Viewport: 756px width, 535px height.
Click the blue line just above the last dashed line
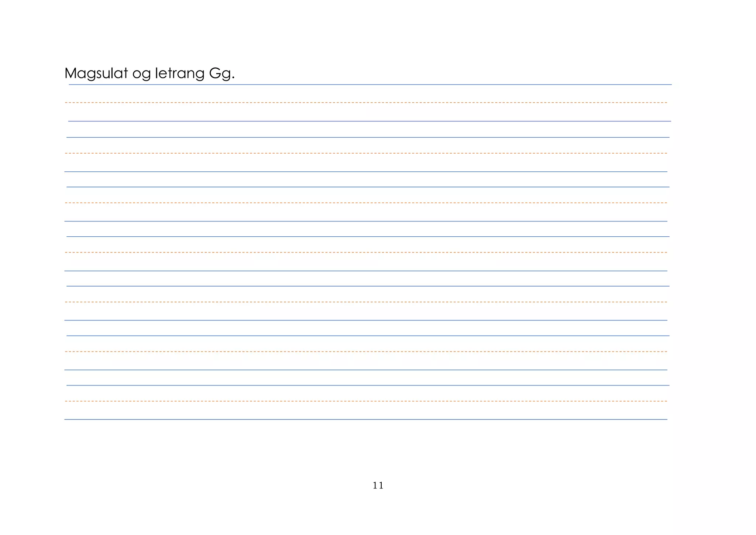368,385
